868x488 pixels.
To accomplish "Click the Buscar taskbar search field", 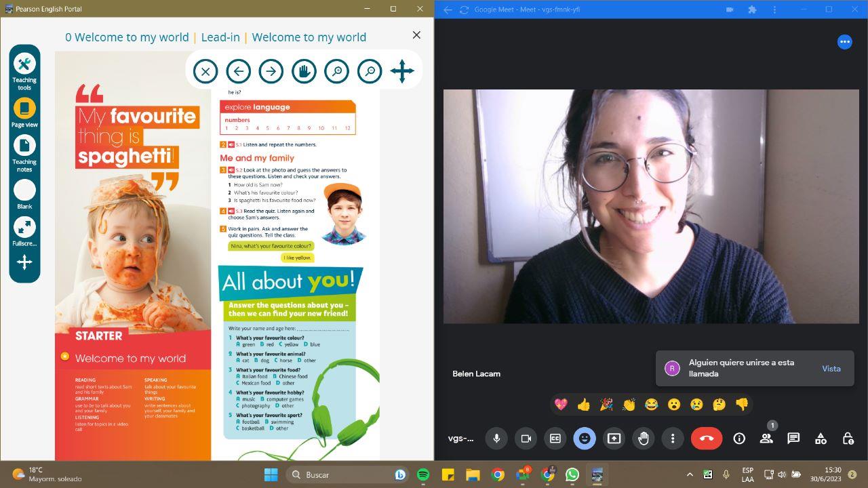I will (339, 474).
